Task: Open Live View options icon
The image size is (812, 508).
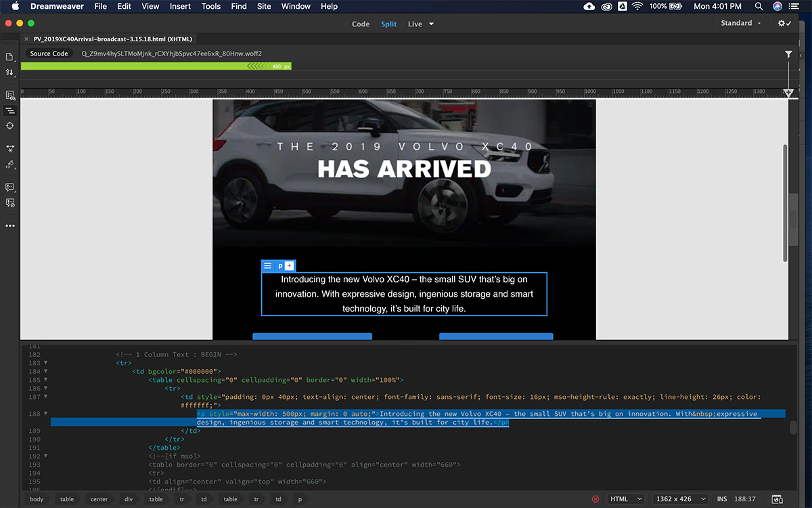Action: point(10,96)
